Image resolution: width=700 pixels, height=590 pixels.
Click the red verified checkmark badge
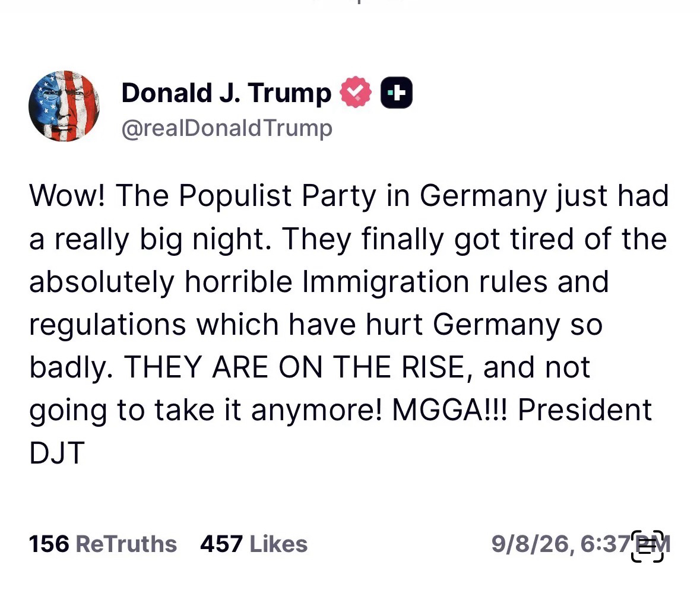point(356,93)
